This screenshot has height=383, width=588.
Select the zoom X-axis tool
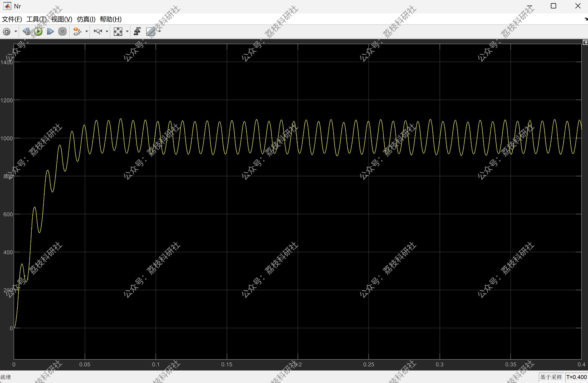tap(98, 32)
